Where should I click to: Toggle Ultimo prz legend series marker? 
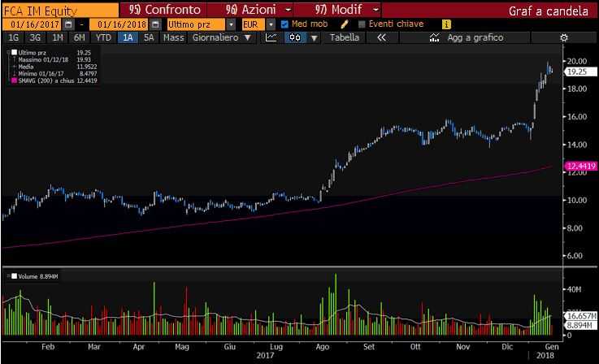click(14, 52)
